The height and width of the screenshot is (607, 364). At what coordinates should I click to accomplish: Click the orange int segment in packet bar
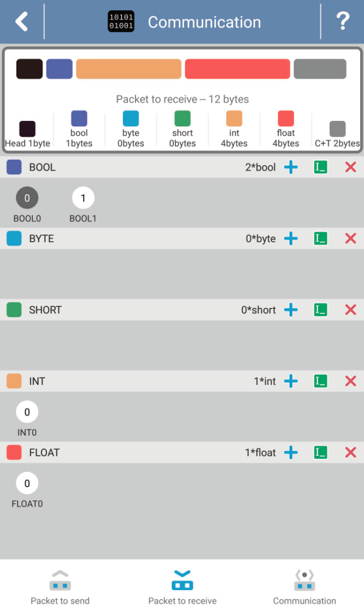click(x=128, y=69)
